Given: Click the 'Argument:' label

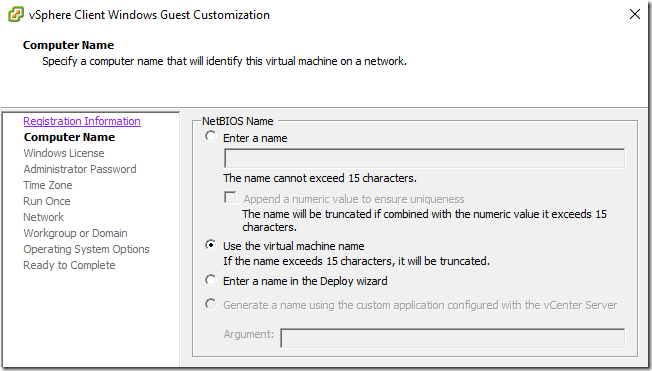Looking at the screenshot, I should [249, 334].
